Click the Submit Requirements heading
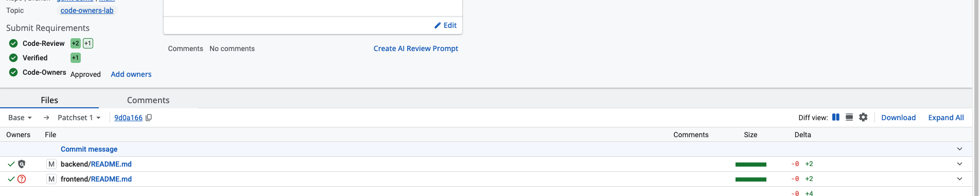This screenshot has height=196, width=980. (x=48, y=28)
